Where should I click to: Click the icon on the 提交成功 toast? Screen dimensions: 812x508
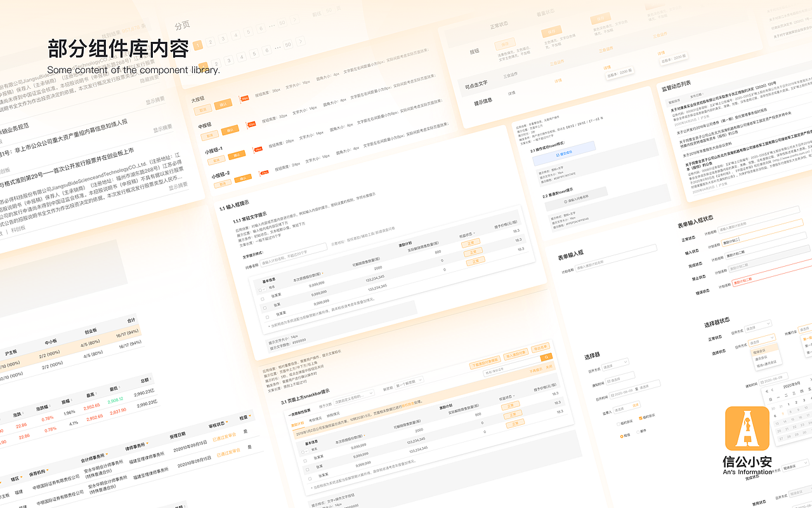[x=558, y=155]
